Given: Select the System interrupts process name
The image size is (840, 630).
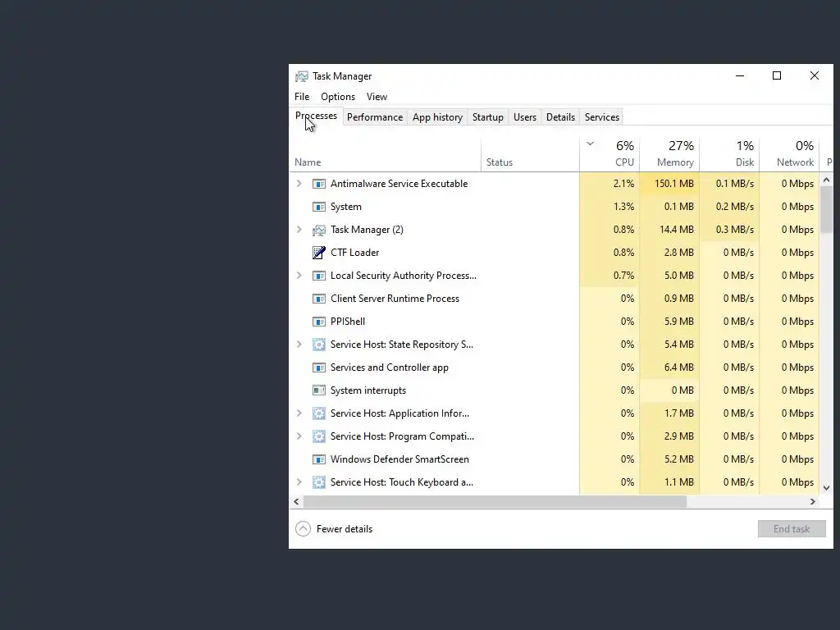Looking at the screenshot, I should tap(368, 390).
